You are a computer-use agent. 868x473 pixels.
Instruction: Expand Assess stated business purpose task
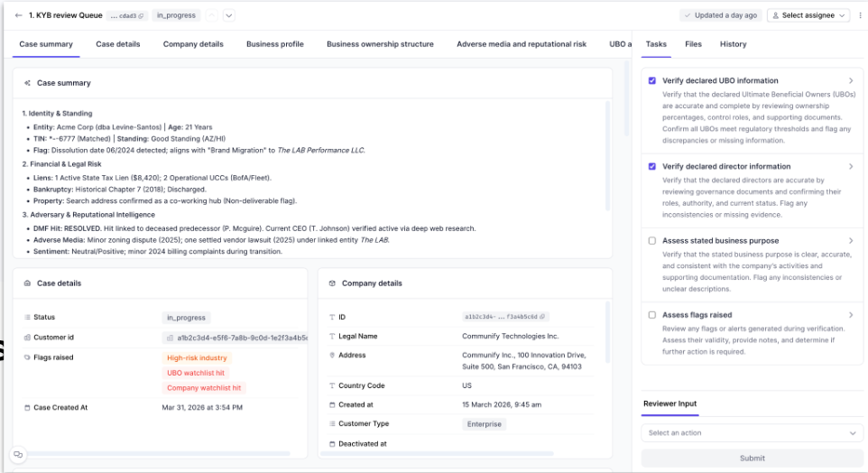851,241
